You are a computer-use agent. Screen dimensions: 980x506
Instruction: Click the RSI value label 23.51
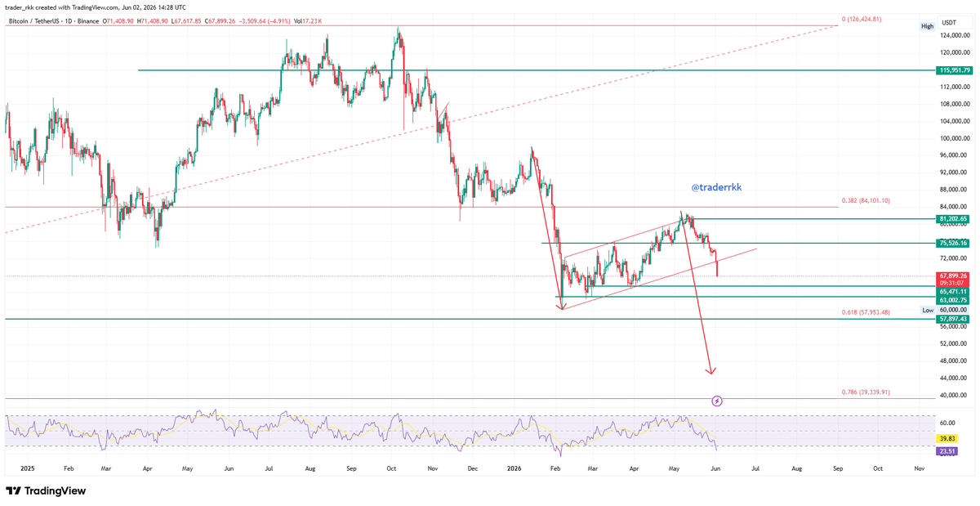click(947, 450)
